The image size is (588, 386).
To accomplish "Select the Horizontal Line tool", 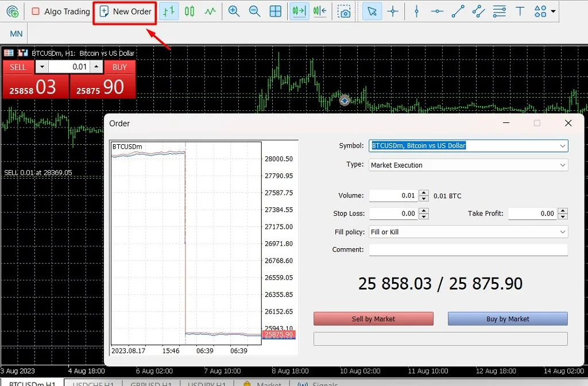I will pos(437,11).
